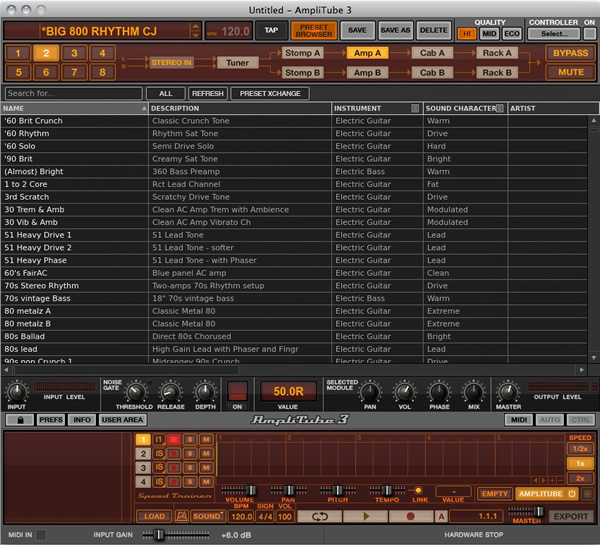The image size is (600, 545).
Task: Click the PHASE knob
Action: point(439,392)
